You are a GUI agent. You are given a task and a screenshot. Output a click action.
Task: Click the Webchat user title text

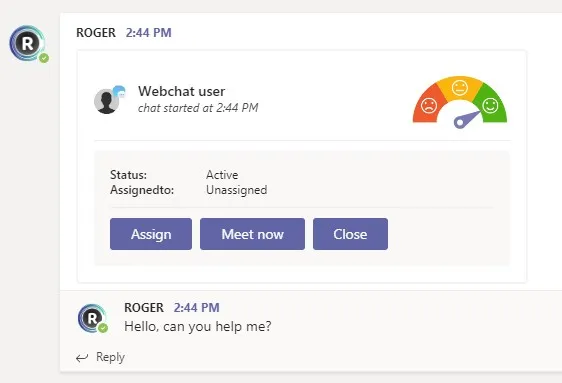click(181, 91)
